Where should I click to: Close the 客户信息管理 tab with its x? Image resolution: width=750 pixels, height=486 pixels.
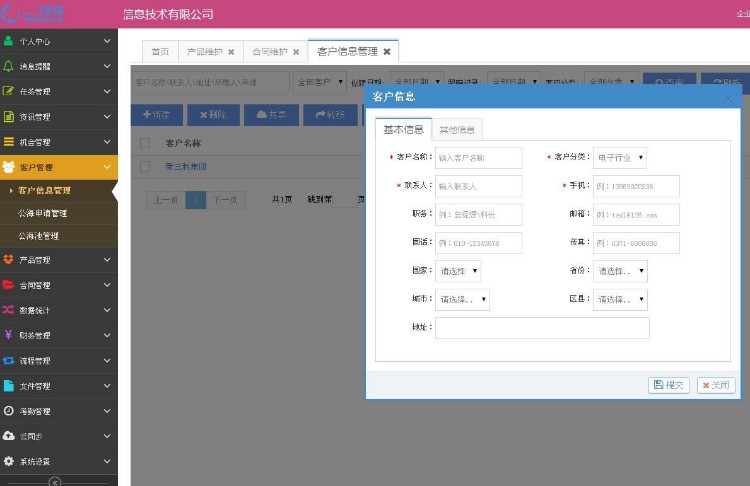pyautogui.click(x=386, y=51)
